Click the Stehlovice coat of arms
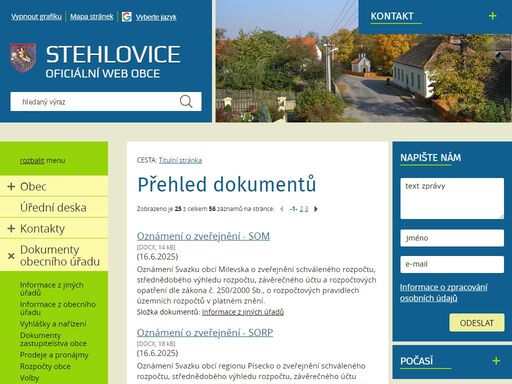This screenshot has width=512, height=384. point(23,58)
